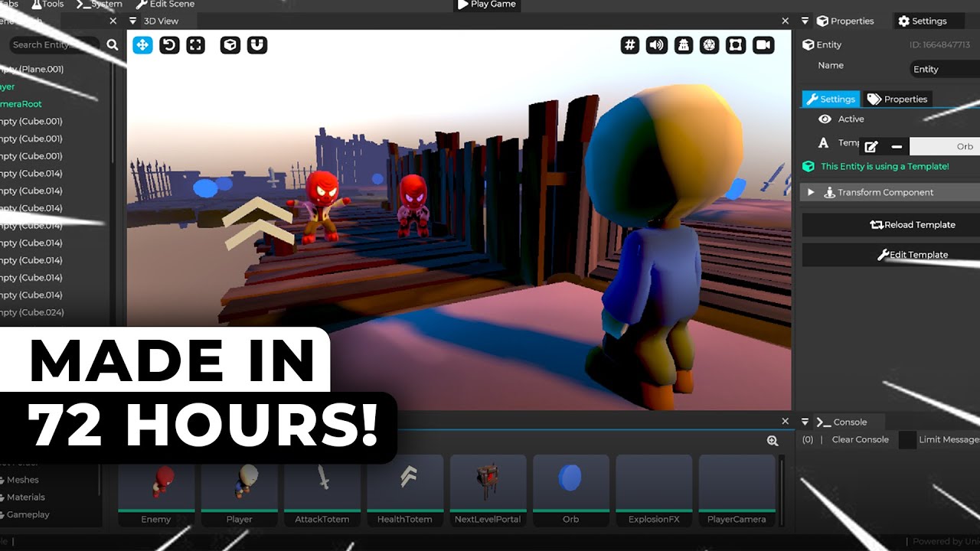Image resolution: width=980 pixels, height=551 pixels.
Task: Open the Gameplay folder
Action: pos(28,515)
